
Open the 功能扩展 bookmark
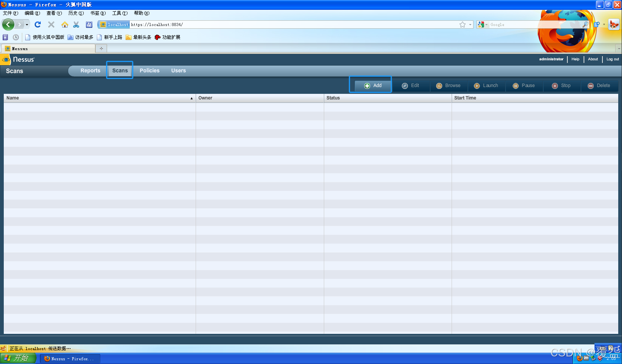pos(167,37)
